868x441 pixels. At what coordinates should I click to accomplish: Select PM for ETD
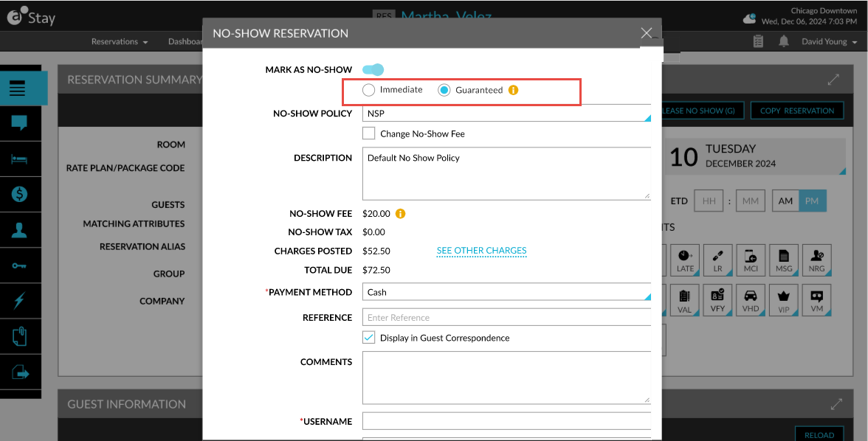click(x=812, y=201)
